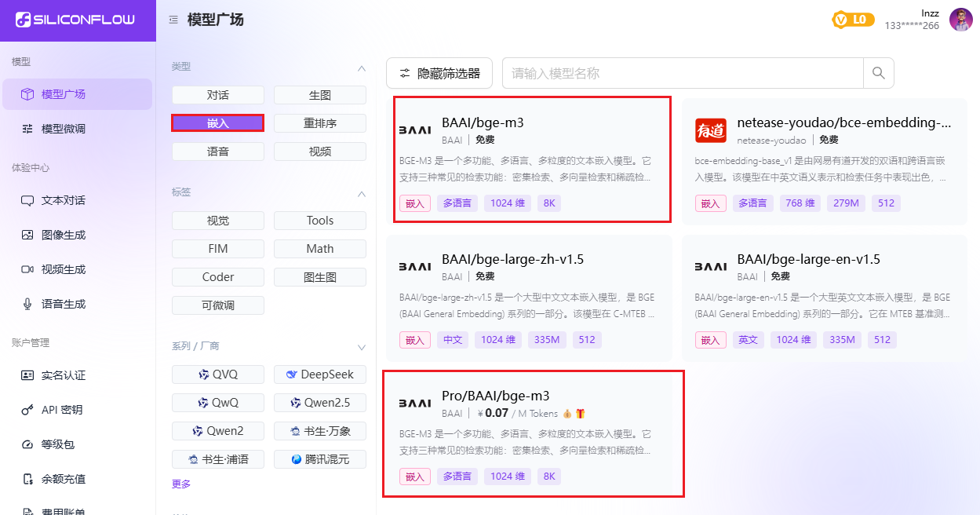Click the search magnifier icon

879,73
